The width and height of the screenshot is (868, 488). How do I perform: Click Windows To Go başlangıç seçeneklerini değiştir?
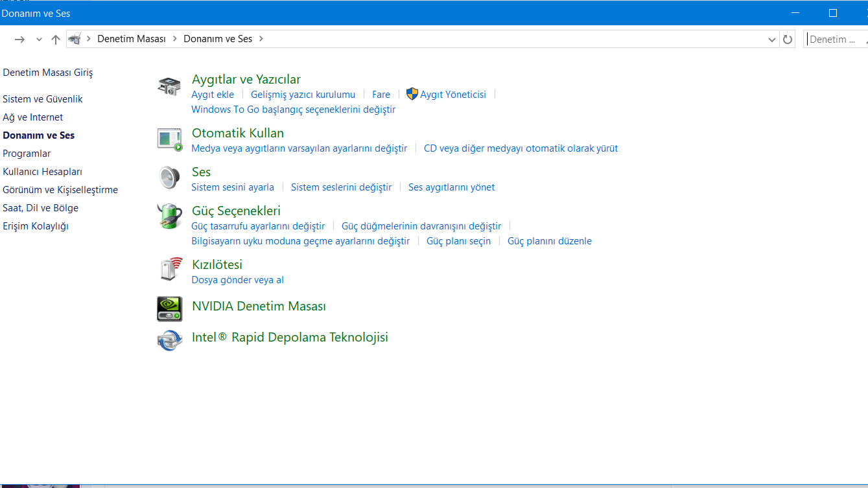pyautogui.click(x=294, y=110)
